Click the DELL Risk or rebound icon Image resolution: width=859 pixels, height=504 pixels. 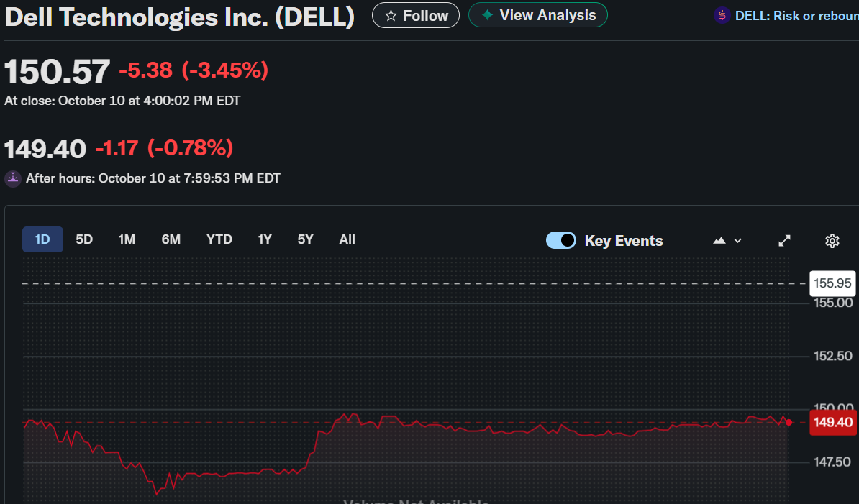pyautogui.click(x=722, y=15)
